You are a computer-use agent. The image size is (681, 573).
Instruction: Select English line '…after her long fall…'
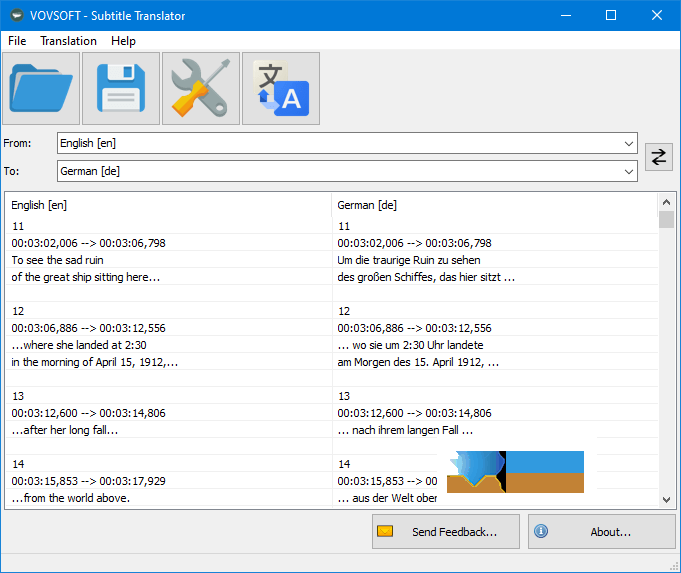point(65,430)
